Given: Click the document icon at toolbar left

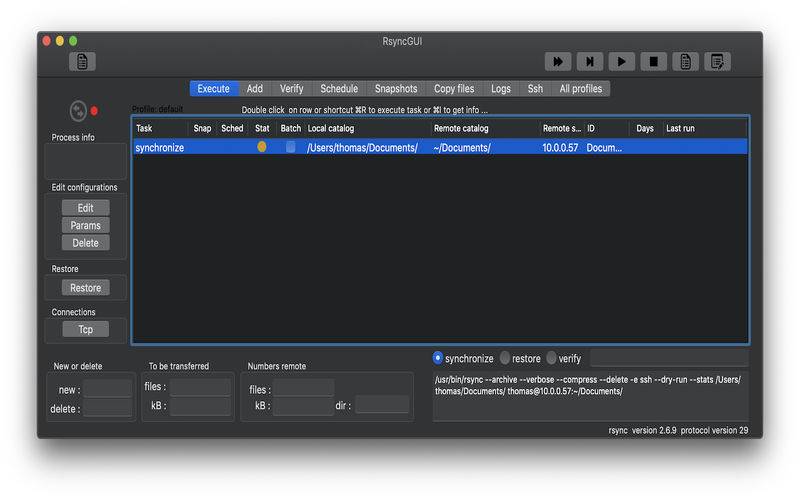Looking at the screenshot, I should tap(82, 62).
